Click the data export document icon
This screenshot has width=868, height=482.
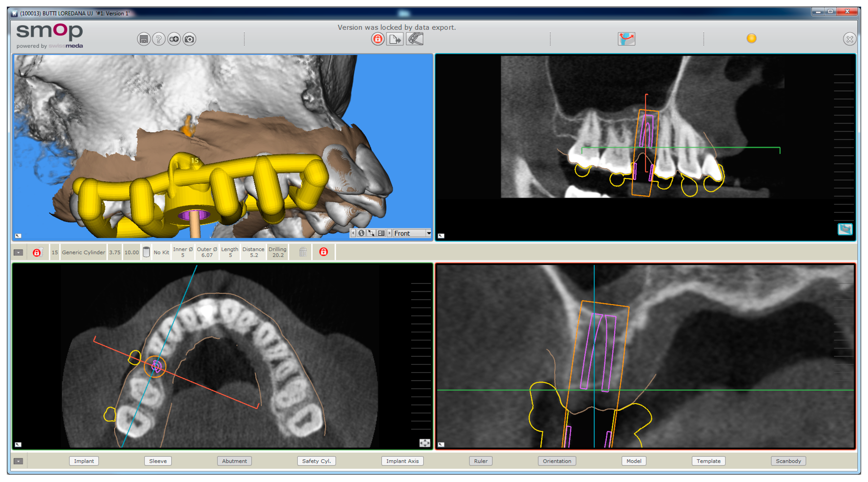[395, 39]
